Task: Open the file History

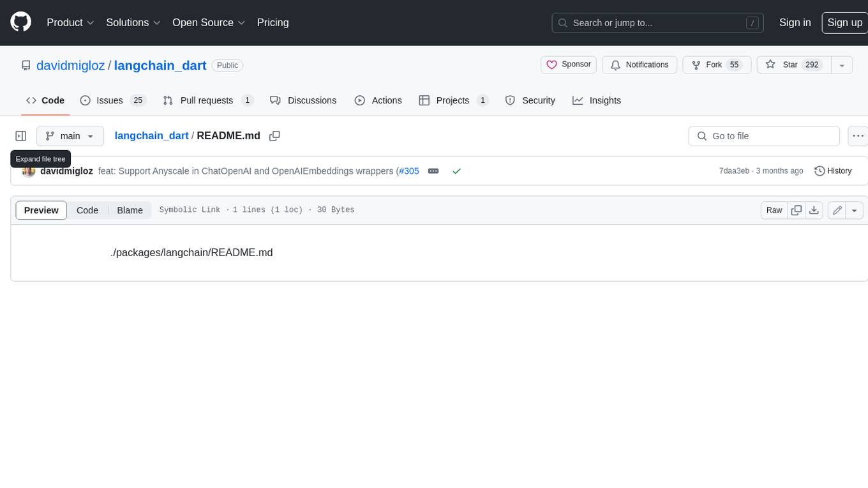Action: click(833, 171)
